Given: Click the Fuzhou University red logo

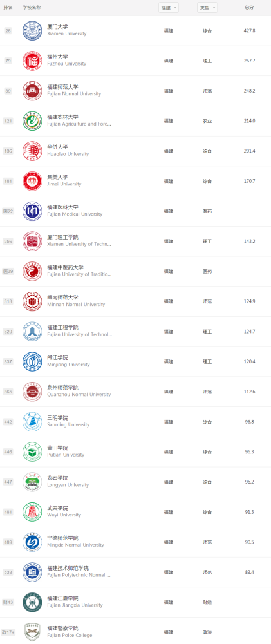Looking at the screenshot, I should click(x=32, y=61).
